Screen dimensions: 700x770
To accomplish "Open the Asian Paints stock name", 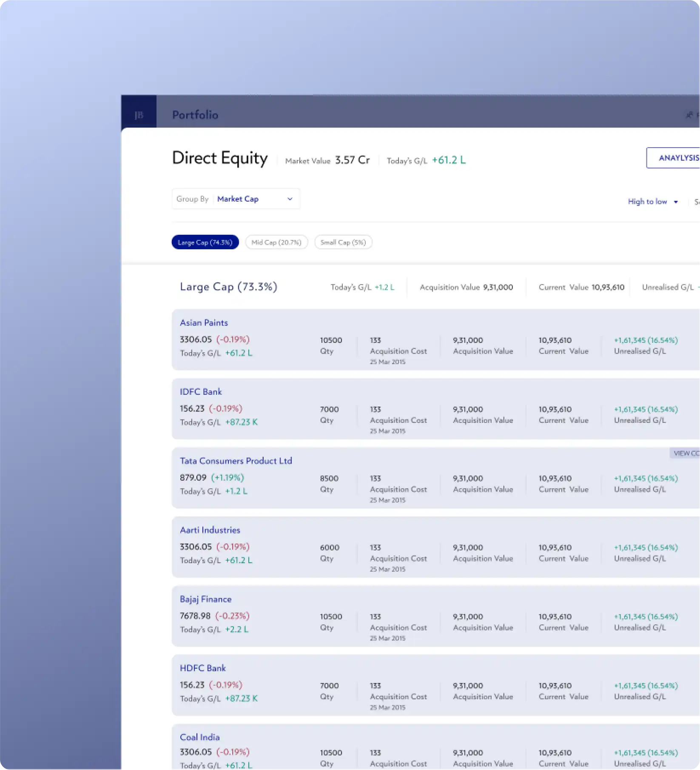I will tap(204, 323).
